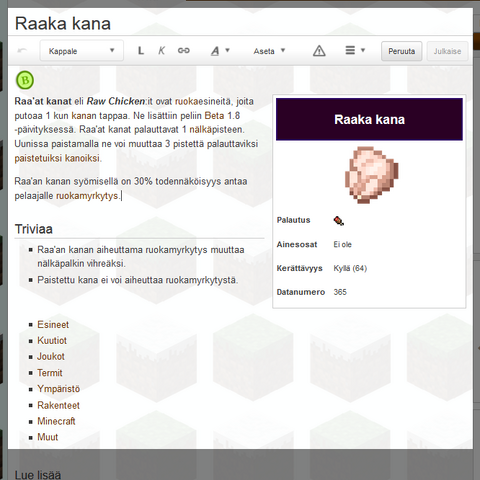Open the ruokamyrkytys link
The width and height of the screenshot is (480, 480).
tap(87, 196)
